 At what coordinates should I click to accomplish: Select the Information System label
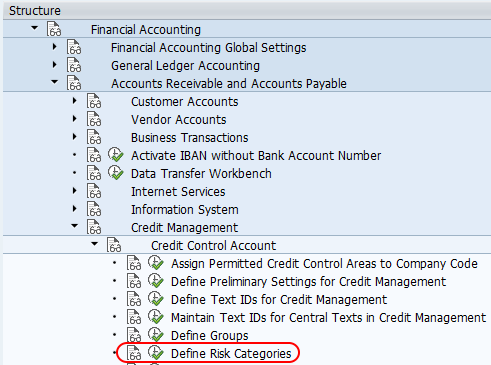[185, 210]
